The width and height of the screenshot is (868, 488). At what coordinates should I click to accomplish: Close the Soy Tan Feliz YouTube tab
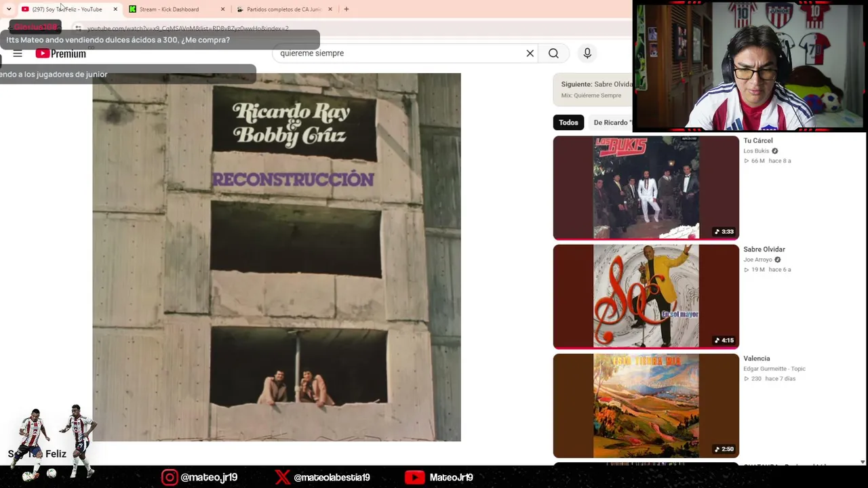[115, 9]
